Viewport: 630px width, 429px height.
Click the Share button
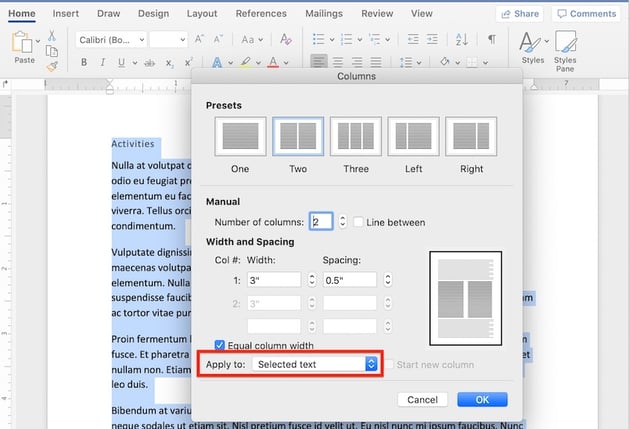point(520,14)
